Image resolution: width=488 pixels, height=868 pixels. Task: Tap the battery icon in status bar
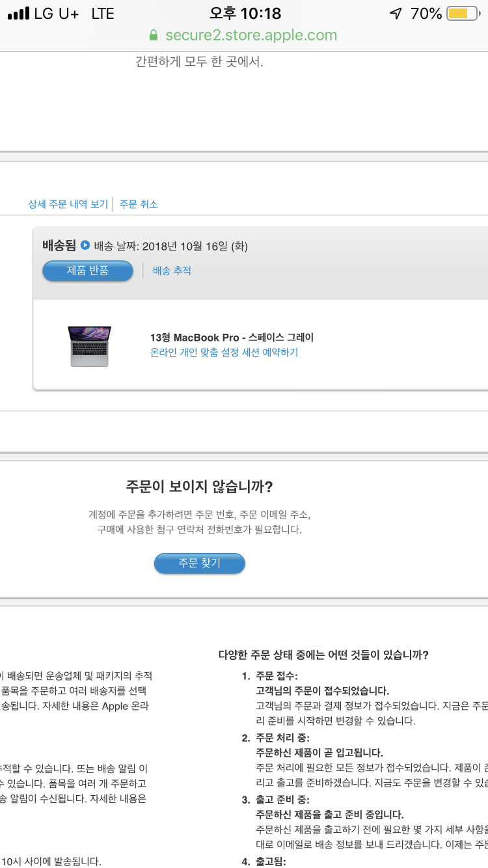(x=464, y=14)
